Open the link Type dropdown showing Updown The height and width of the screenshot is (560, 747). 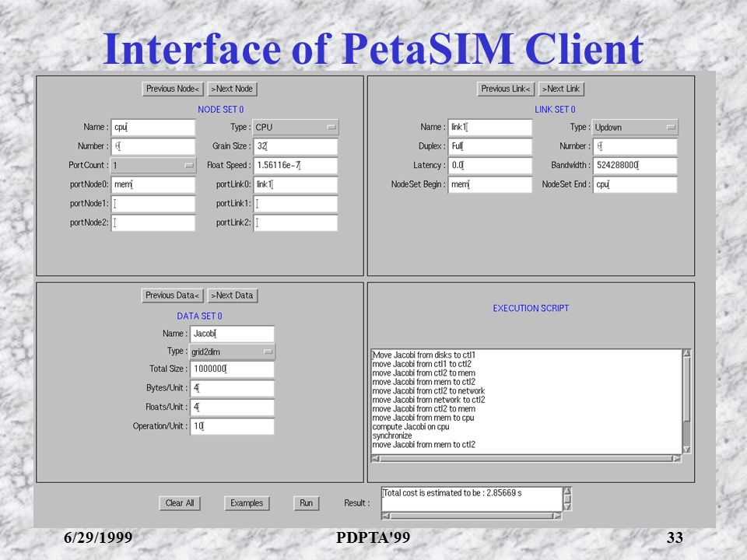pyautogui.click(x=635, y=127)
